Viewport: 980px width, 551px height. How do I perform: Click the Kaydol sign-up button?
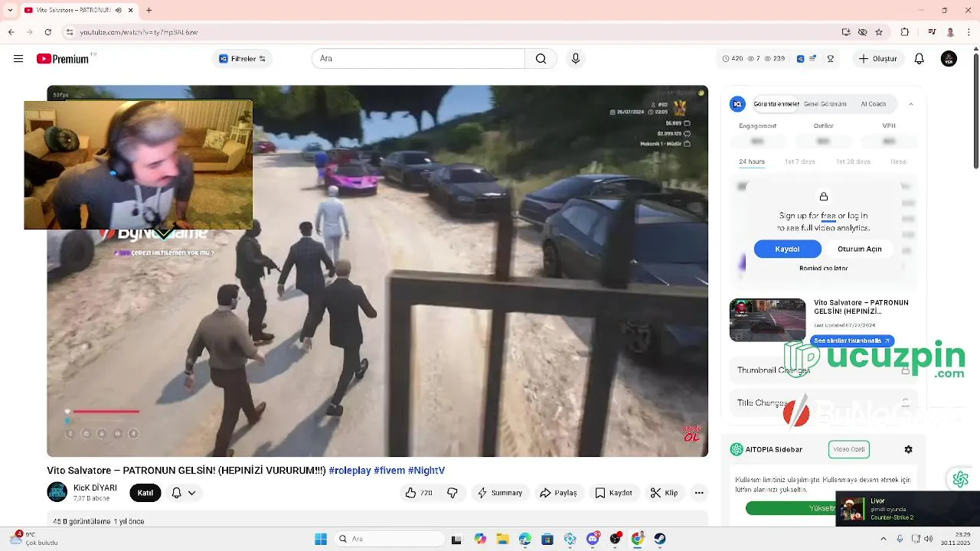click(x=787, y=249)
